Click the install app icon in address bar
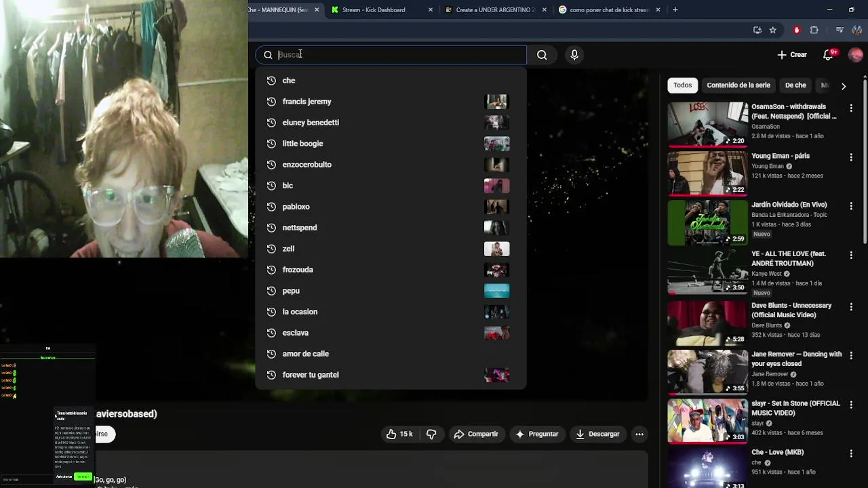 click(x=757, y=30)
